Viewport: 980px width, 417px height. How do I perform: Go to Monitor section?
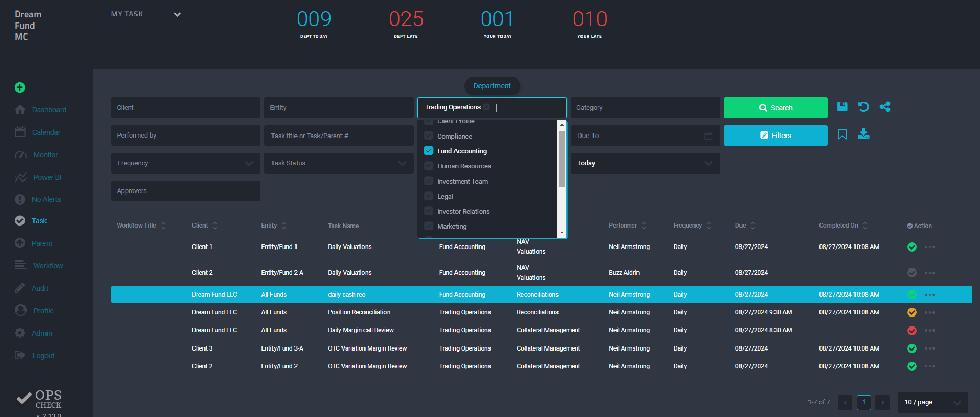(37, 155)
